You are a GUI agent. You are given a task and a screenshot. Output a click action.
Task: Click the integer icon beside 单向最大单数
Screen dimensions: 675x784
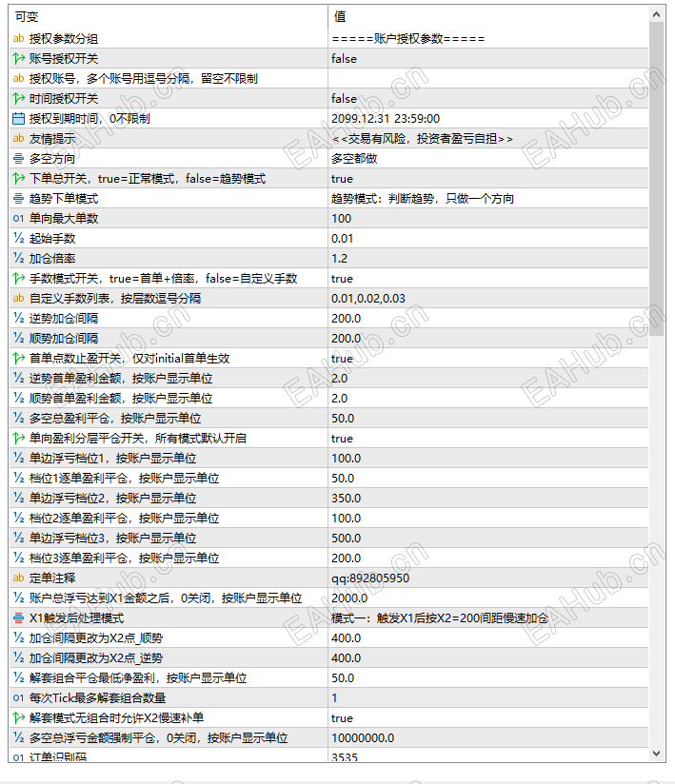click(18, 219)
